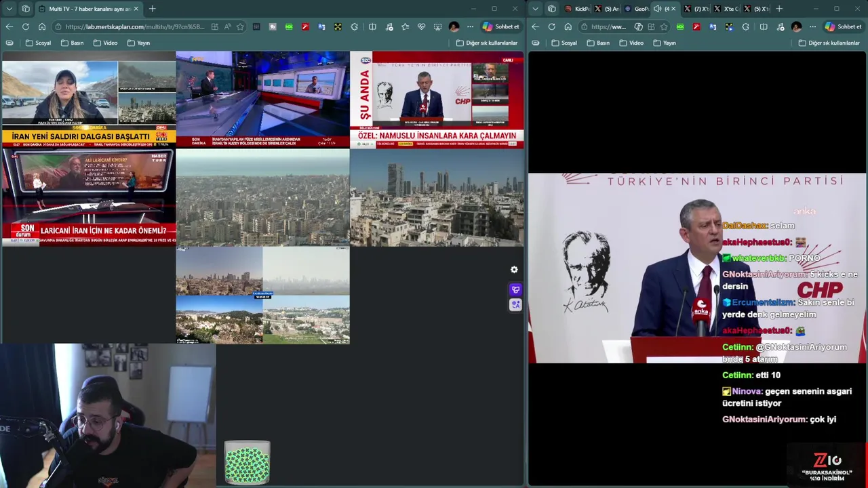The width and height of the screenshot is (868, 488).
Task: Expand Diğer sık kullanılanlar folder in left window
Action: [487, 43]
